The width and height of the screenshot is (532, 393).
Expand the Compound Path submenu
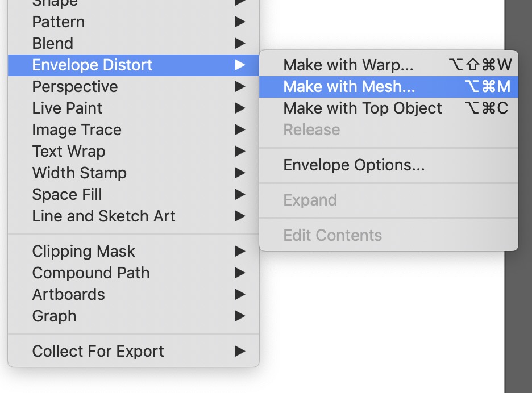(91, 273)
